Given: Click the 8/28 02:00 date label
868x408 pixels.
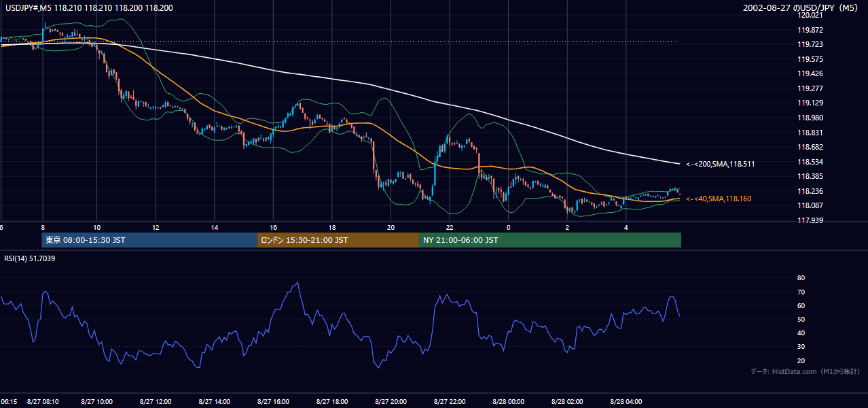Looking at the screenshot, I should point(566,401).
